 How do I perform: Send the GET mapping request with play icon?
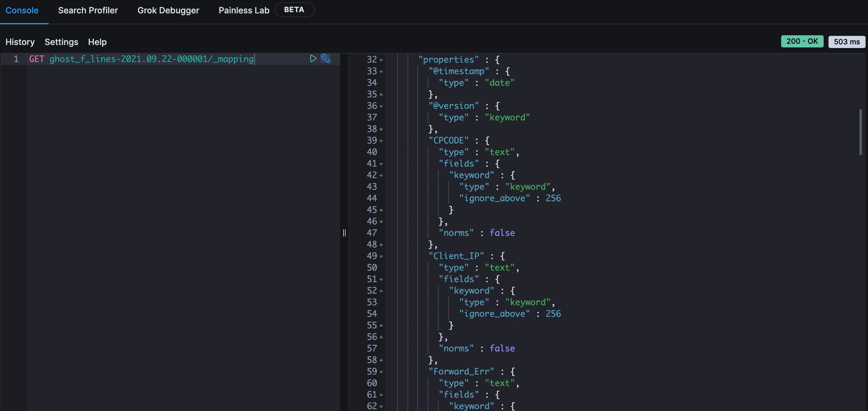click(313, 59)
